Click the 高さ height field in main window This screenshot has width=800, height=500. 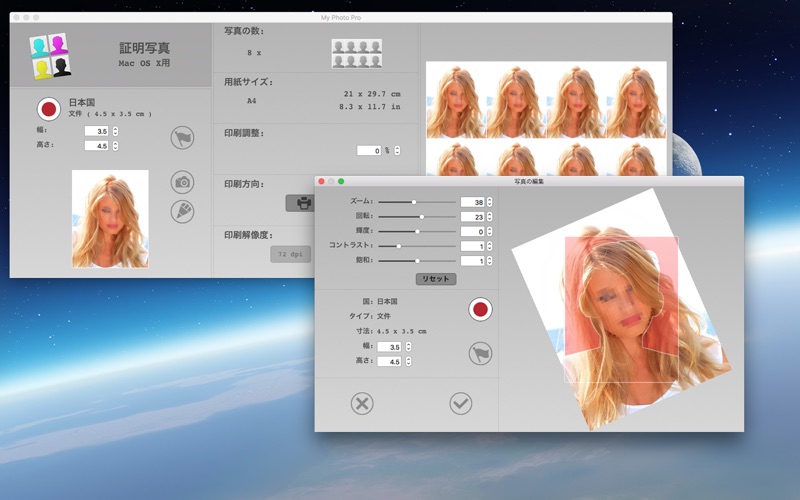click(96, 146)
